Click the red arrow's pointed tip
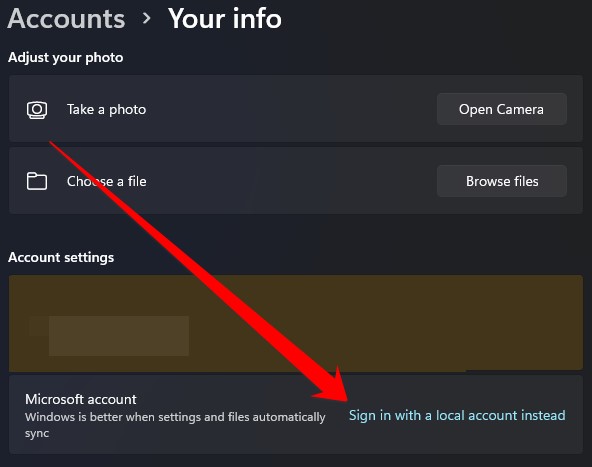 click(x=345, y=398)
